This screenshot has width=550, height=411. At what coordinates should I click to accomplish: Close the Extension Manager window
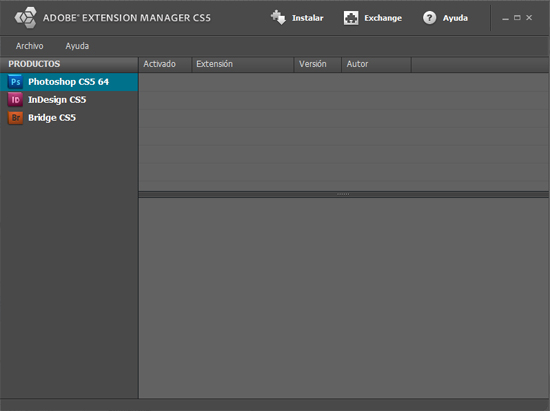pyautogui.click(x=529, y=18)
